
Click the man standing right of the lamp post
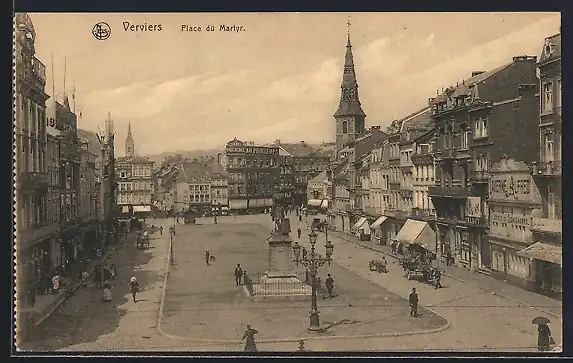click(330, 286)
